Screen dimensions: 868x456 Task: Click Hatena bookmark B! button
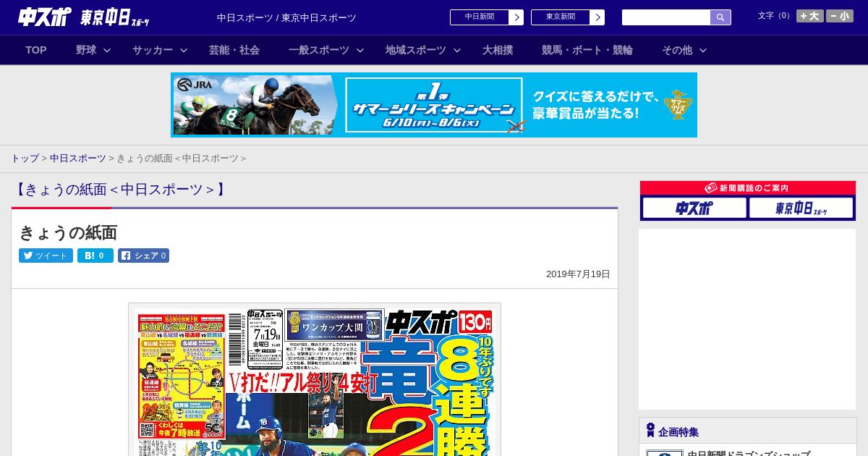pos(95,256)
